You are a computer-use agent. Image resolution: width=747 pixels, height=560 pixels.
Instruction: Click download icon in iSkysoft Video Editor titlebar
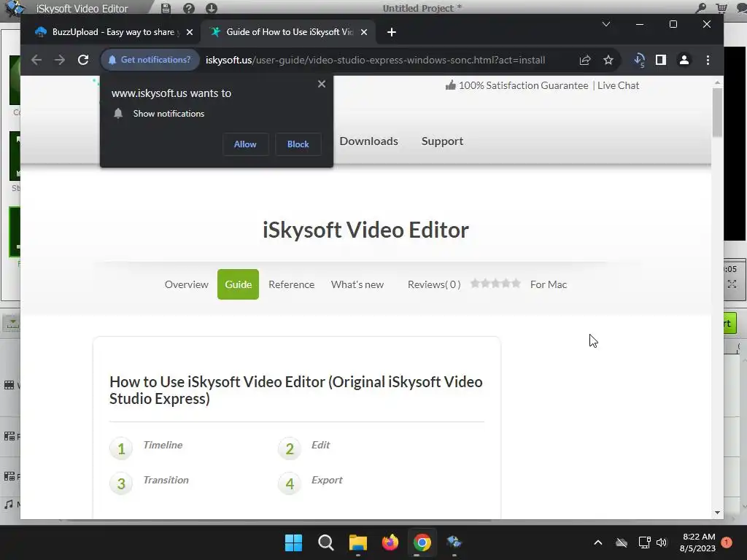pos(212,8)
